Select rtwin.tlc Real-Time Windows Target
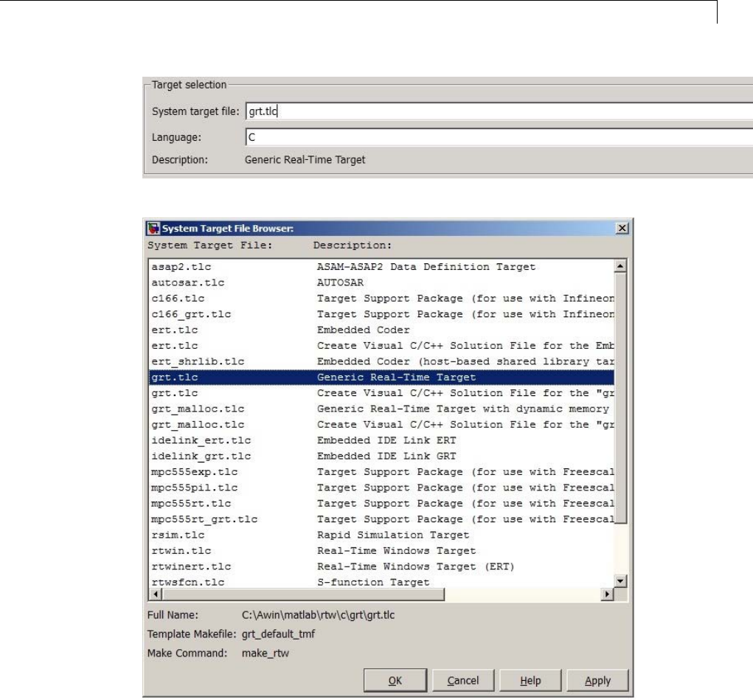 [382, 551]
